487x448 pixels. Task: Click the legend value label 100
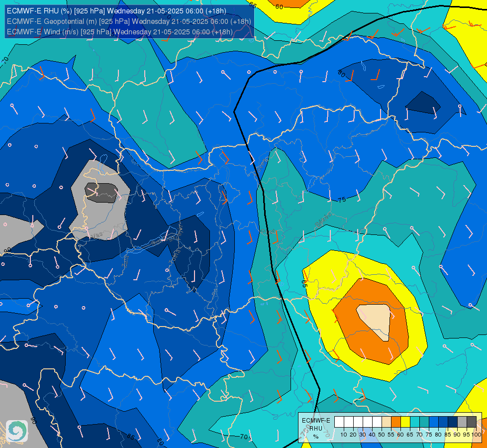[x=476, y=435]
